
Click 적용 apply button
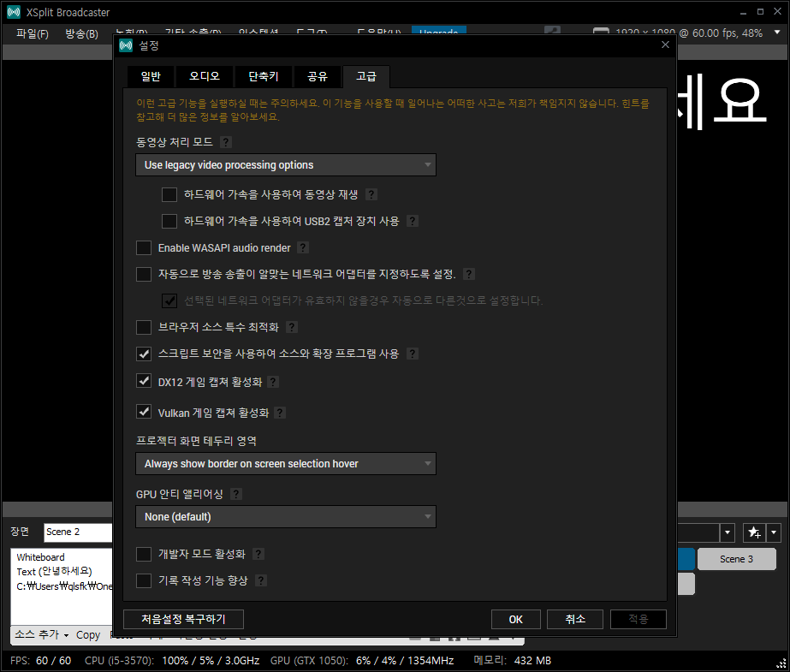(639, 619)
